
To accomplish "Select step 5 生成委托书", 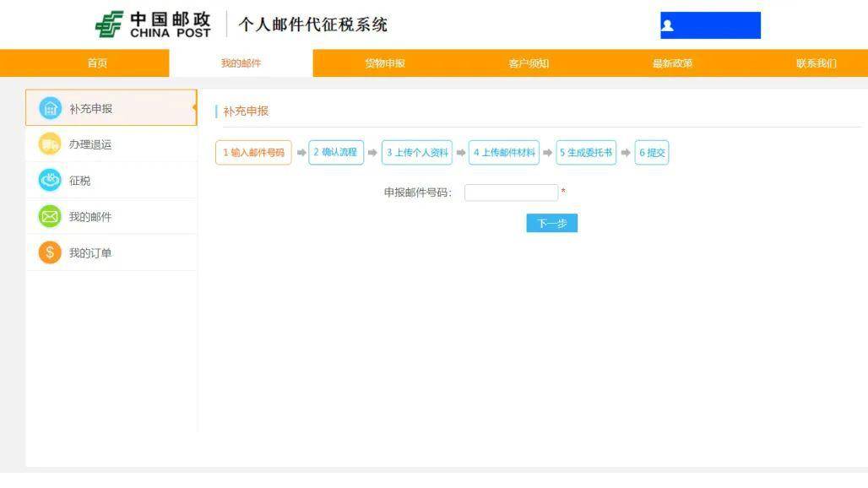I will coord(586,153).
